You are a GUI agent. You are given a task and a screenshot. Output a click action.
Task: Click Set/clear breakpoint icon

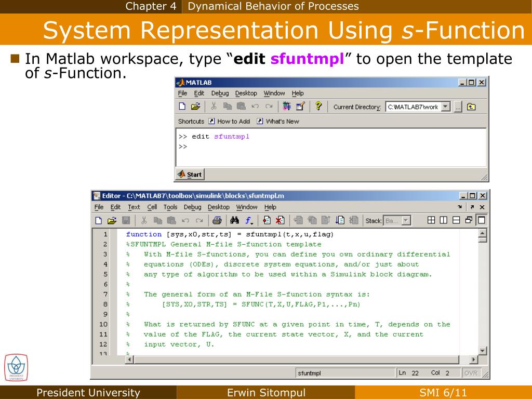(267, 220)
